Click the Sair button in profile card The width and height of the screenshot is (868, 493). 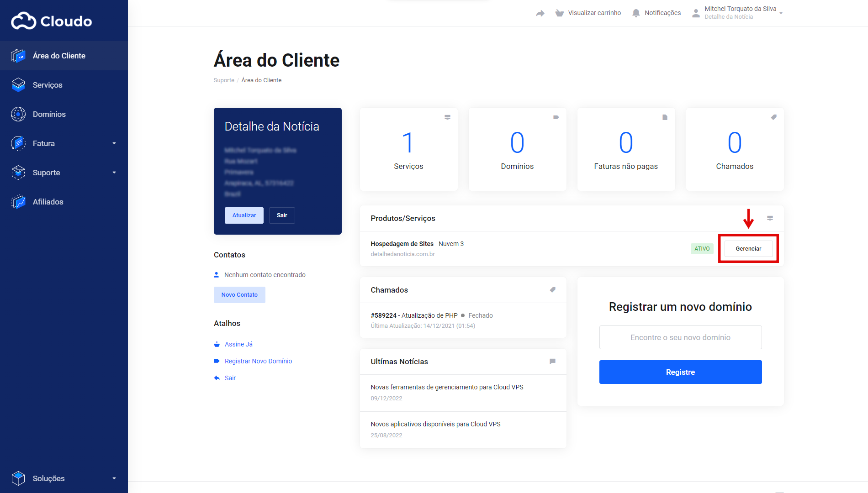282,215
